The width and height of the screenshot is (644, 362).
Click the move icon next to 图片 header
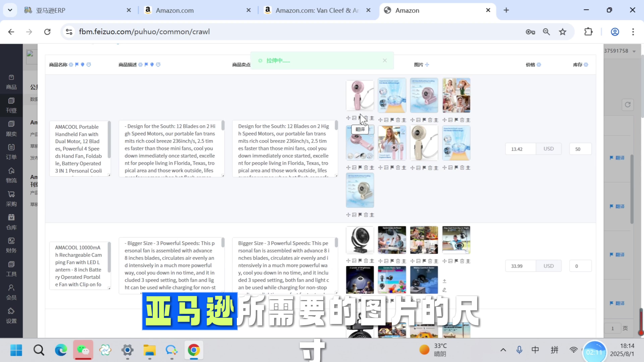coord(427,65)
